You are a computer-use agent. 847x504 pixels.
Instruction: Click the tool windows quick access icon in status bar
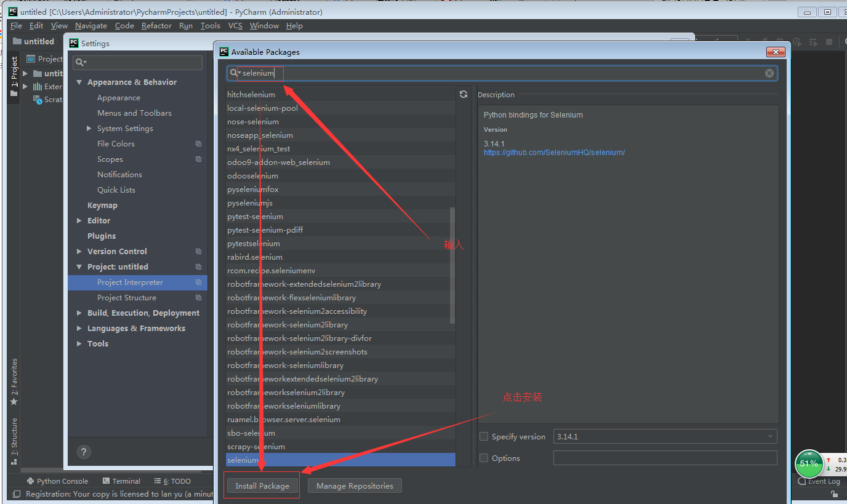click(x=16, y=494)
